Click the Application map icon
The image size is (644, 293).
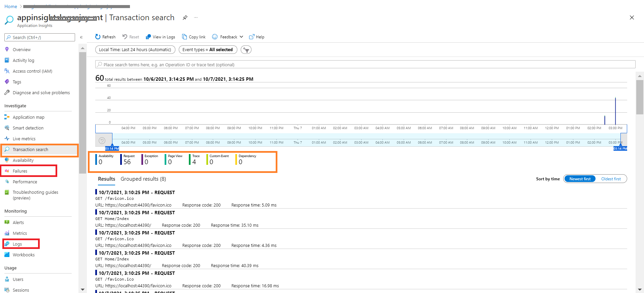click(x=7, y=117)
